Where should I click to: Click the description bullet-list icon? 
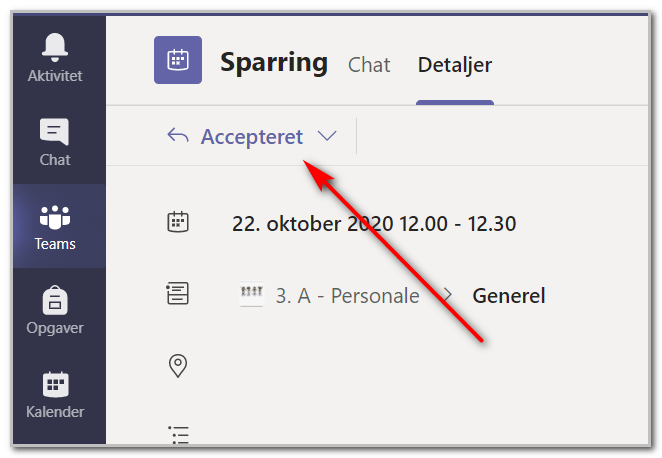click(178, 435)
